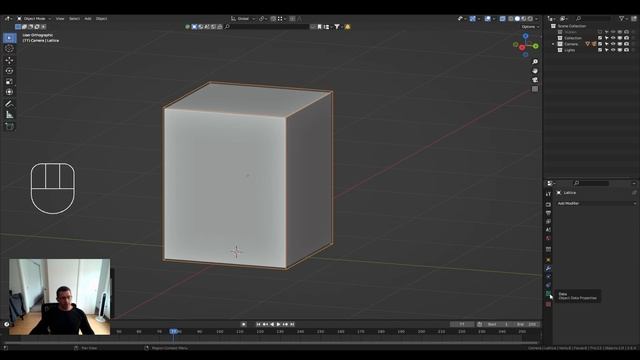The image size is (640, 360).
Task: Open the Object Data properties tab
Action: pos(548,293)
